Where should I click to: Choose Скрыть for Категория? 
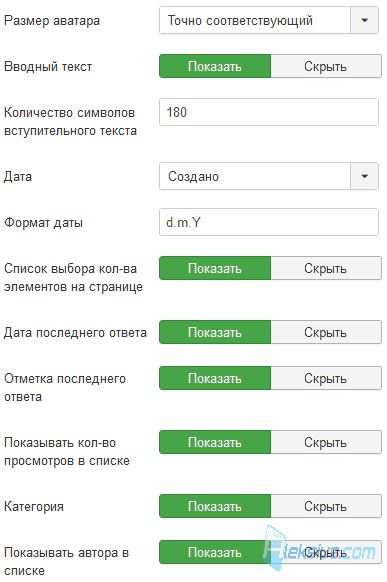pyautogui.click(x=326, y=506)
